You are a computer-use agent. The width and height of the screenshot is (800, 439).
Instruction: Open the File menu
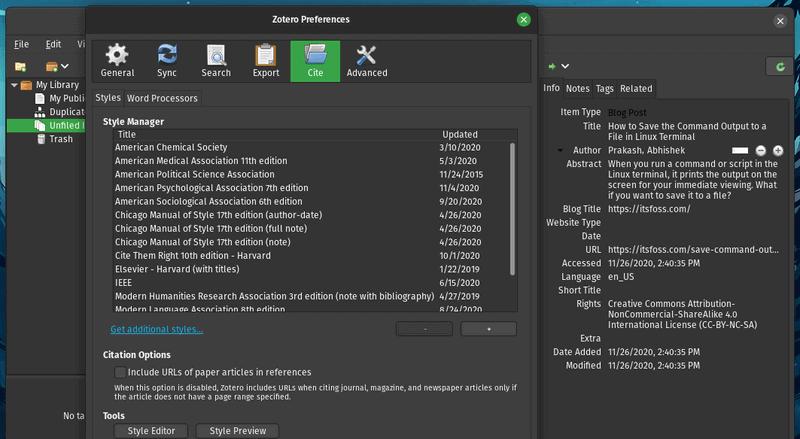[21, 44]
